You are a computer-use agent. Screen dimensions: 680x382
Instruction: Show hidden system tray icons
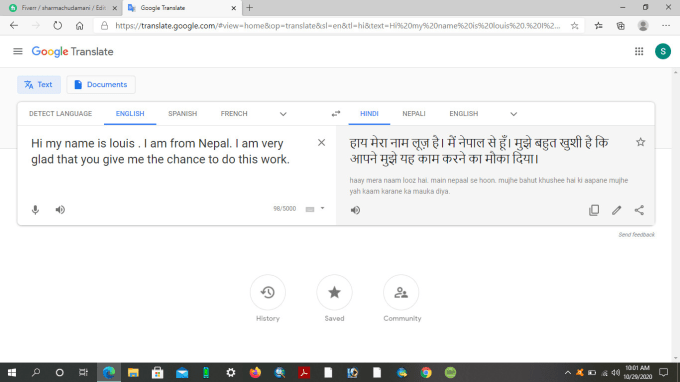click(567, 372)
